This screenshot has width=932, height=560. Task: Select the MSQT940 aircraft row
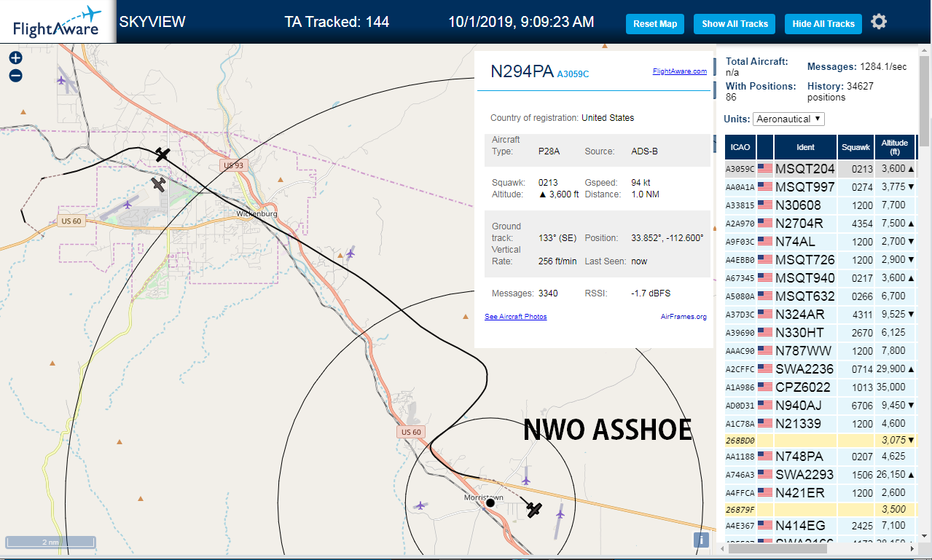pyautogui.click(x=820, y=278)
